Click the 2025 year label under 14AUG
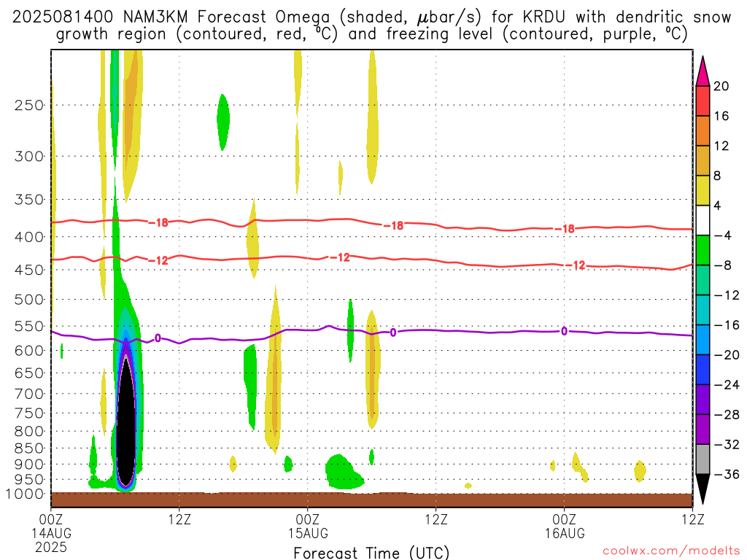 [51, 547]
